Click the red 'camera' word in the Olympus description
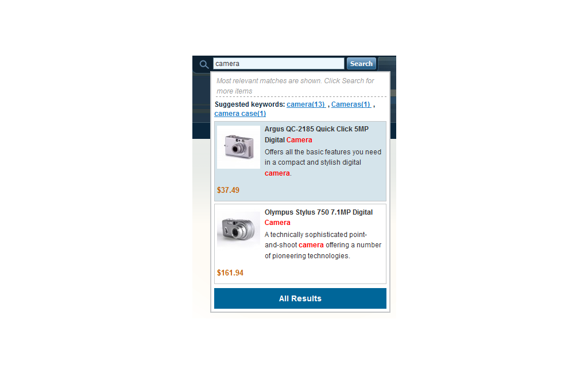Viewport: 588px width, 373px height. coord(311,245)
